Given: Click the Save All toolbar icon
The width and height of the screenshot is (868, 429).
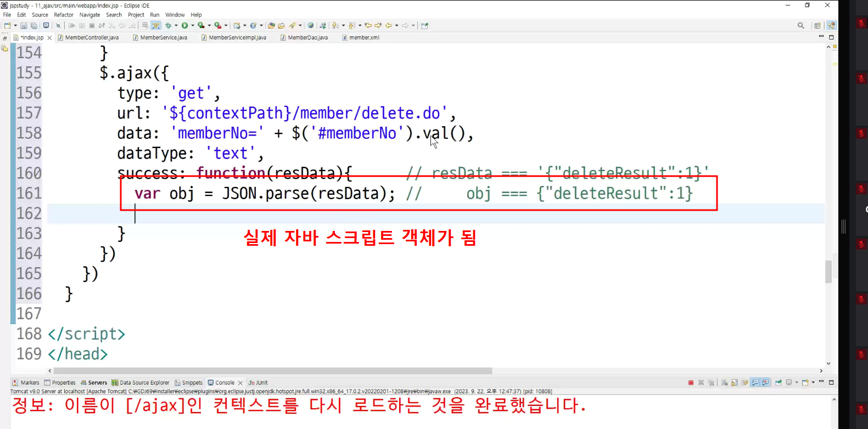Looking at the screenshot, I should pyautogui.click(x=34, y=26).
